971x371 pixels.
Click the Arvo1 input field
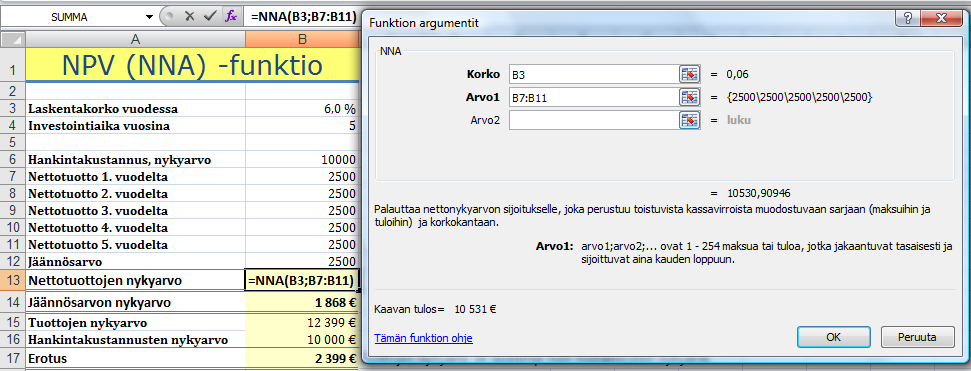click(594, 97)
